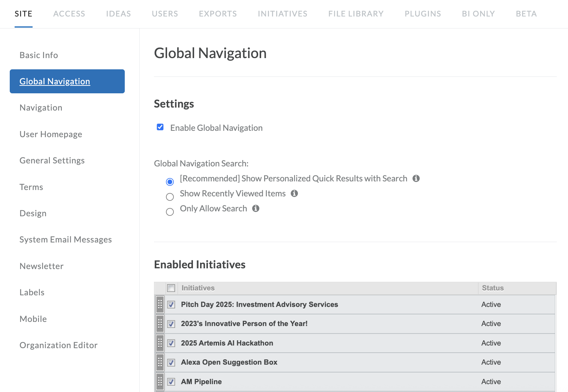Grab drag handle for 2023's Innovative Person row

click(x=160, y=324)
